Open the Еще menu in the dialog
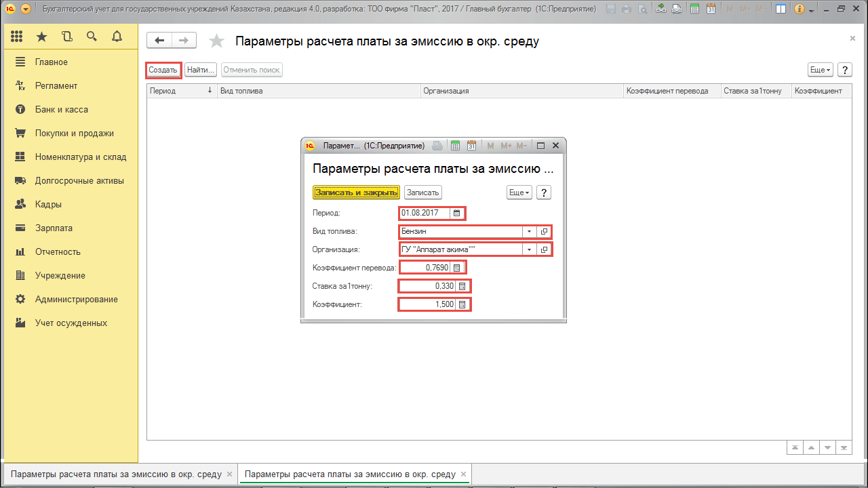Image resolution: width=868 pixels, height=488 pixels. 519,192
